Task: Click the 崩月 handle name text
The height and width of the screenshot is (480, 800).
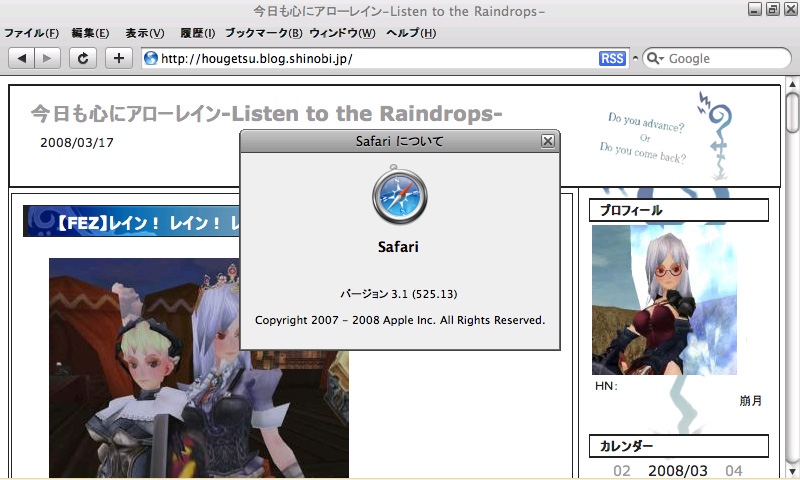Action: pos(751,401)
